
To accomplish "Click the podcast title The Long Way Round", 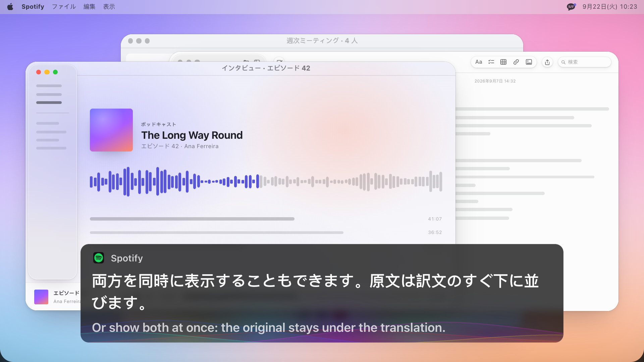I will [x=192, y=135].
